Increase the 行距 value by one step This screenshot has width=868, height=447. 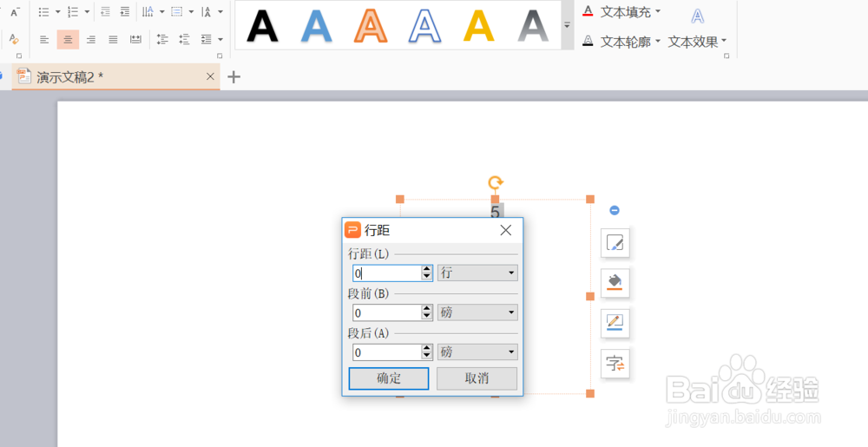coord(427,269)
